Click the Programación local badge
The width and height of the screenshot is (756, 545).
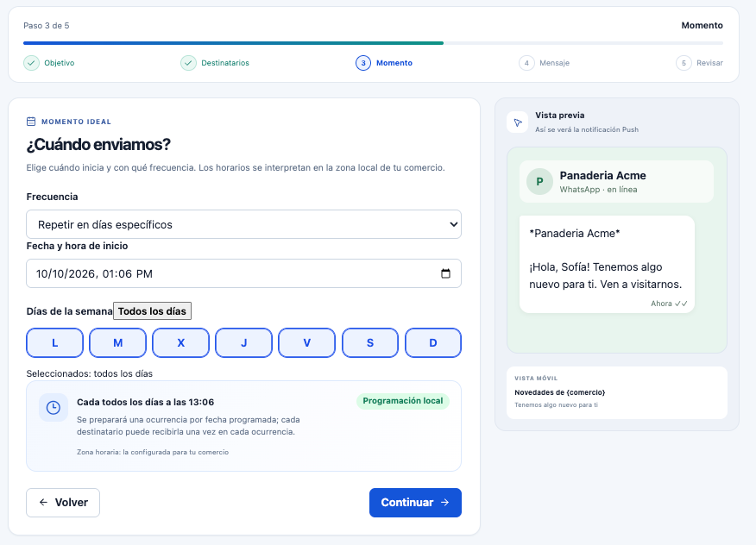(403, 401)
